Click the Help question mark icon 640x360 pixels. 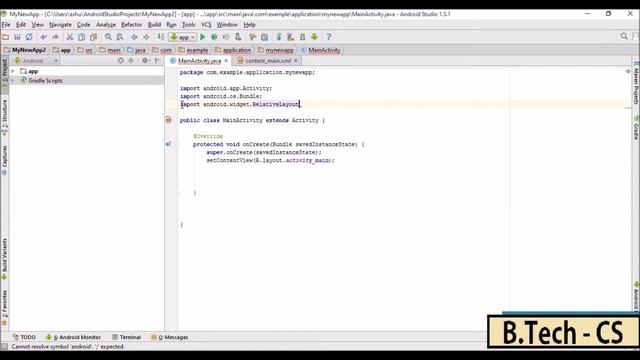tap(329, 37)
